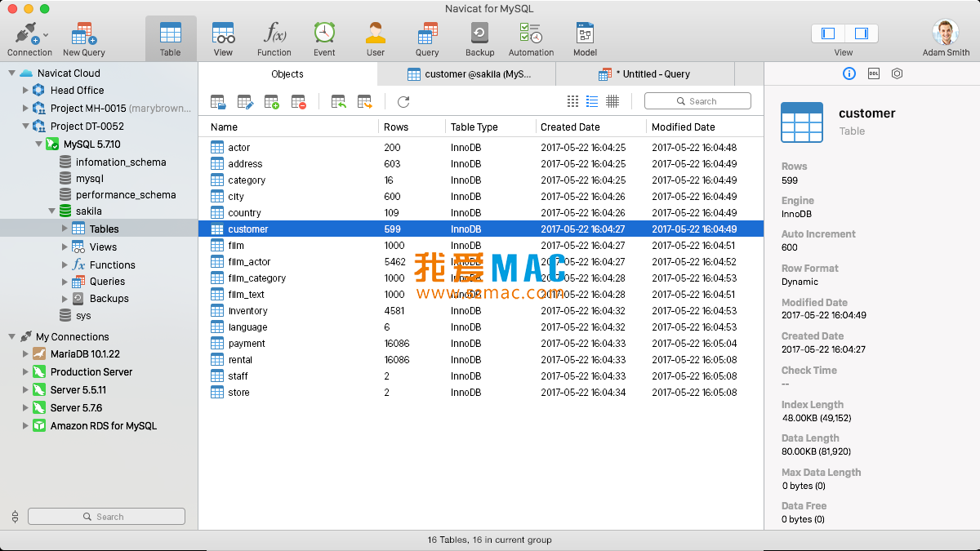The height and width of the screenshot is (551, 980).
Task: Collapse the MySQL 5.7.10 connection node
Action: (38, 144)
